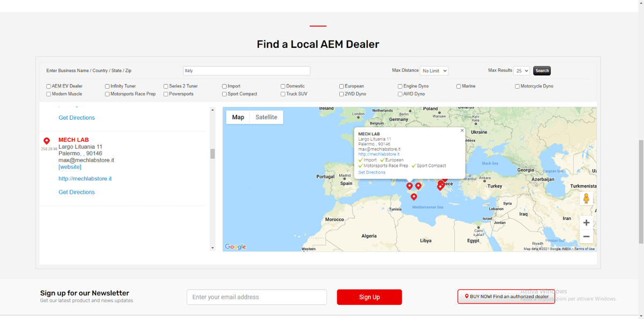This screenshot has height=319, width=644.
Task: Select the red map pin near Greece
Action: click(441, 185)
